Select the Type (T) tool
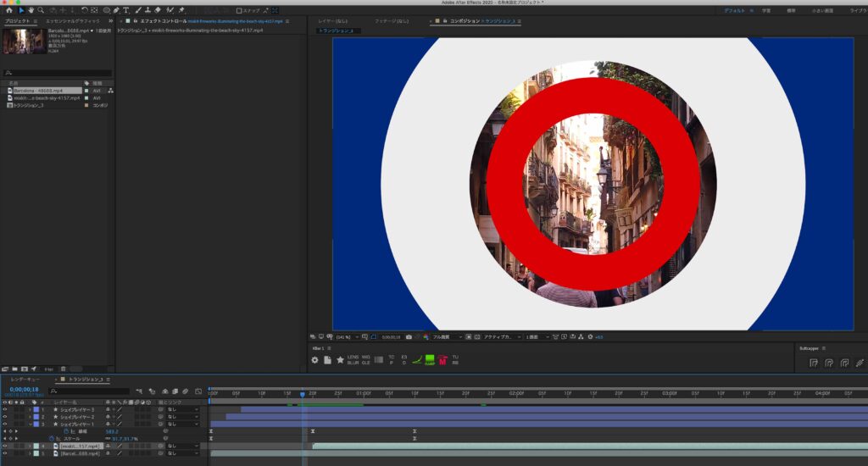The height and width of the screenshot is (466, 868). click(126, 10)
